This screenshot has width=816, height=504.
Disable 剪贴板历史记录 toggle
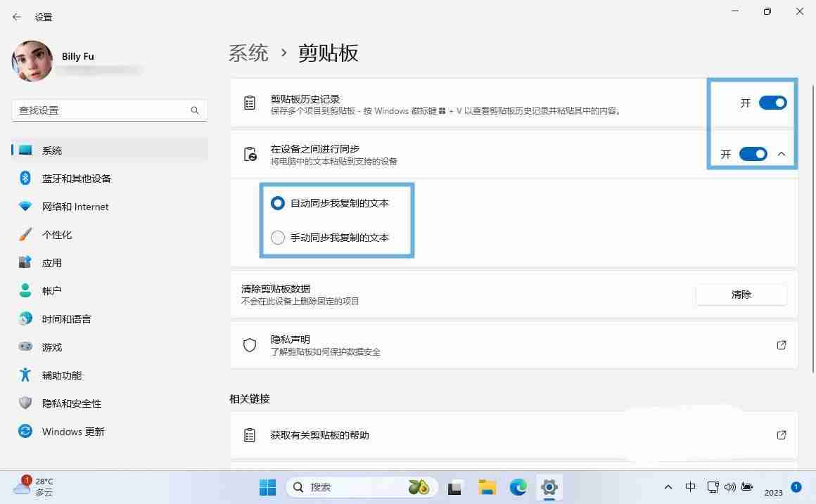[772, 103]
